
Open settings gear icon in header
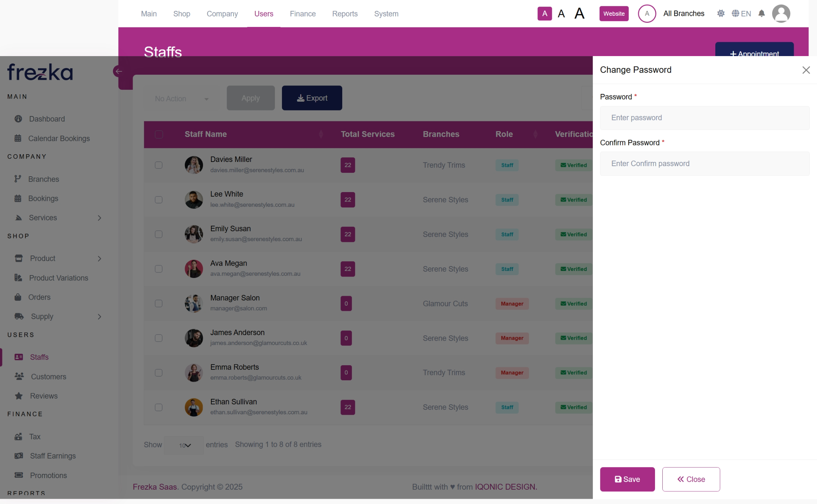point(721,14)
